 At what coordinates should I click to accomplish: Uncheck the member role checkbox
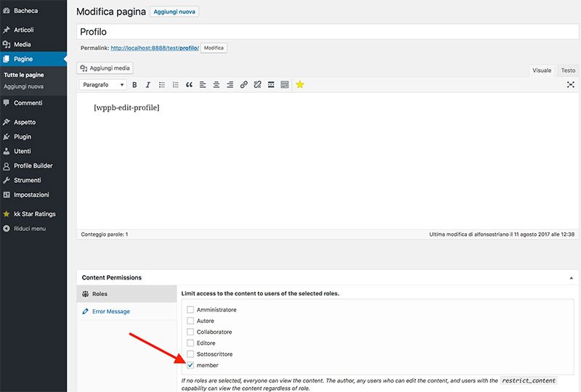[x=190, y=365]
